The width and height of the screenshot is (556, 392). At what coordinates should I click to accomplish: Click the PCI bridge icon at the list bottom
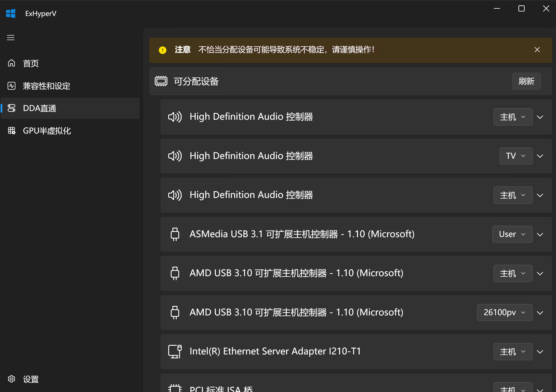175,388
